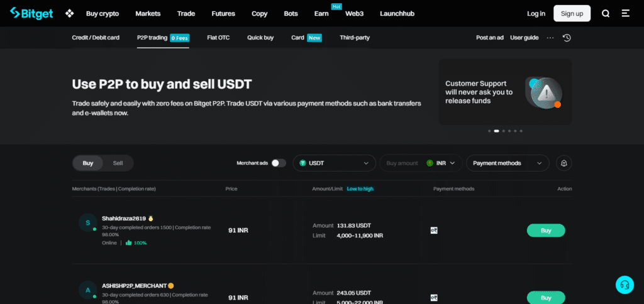Select the Sell toggle option
Viewport: 644px width, 304px height.
[118, 163]
